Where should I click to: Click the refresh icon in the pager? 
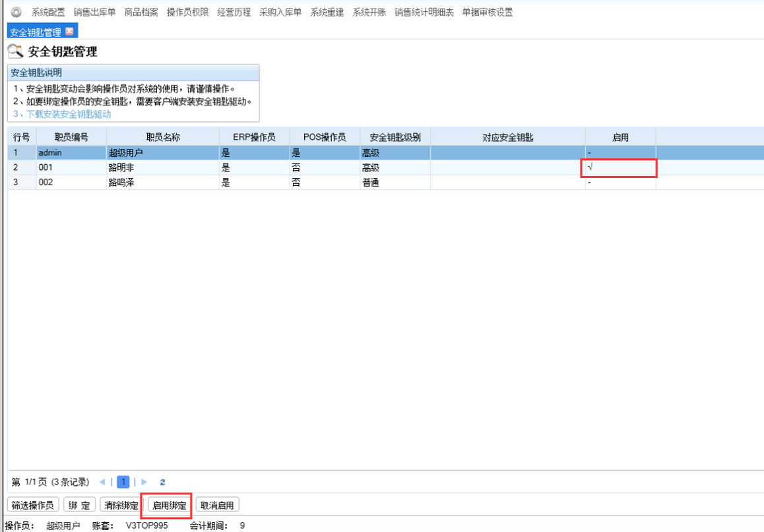point(162,482)
